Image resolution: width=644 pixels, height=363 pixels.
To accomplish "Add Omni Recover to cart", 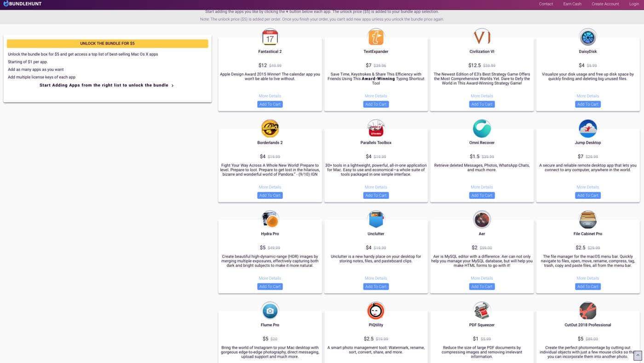I will [x=482, y=196].
